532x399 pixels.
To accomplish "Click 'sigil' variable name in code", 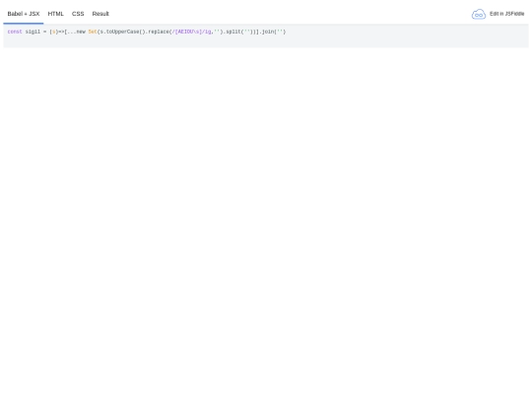I will pos(33,32).
